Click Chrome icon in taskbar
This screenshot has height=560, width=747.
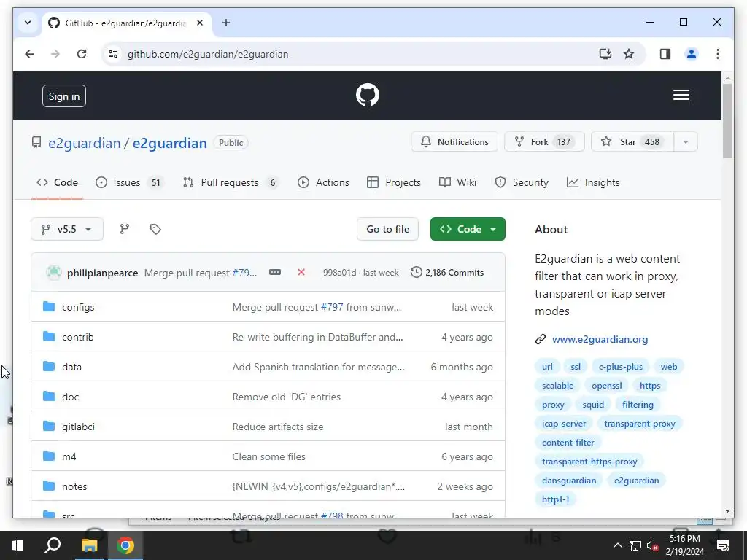click(x=125, y=545)
